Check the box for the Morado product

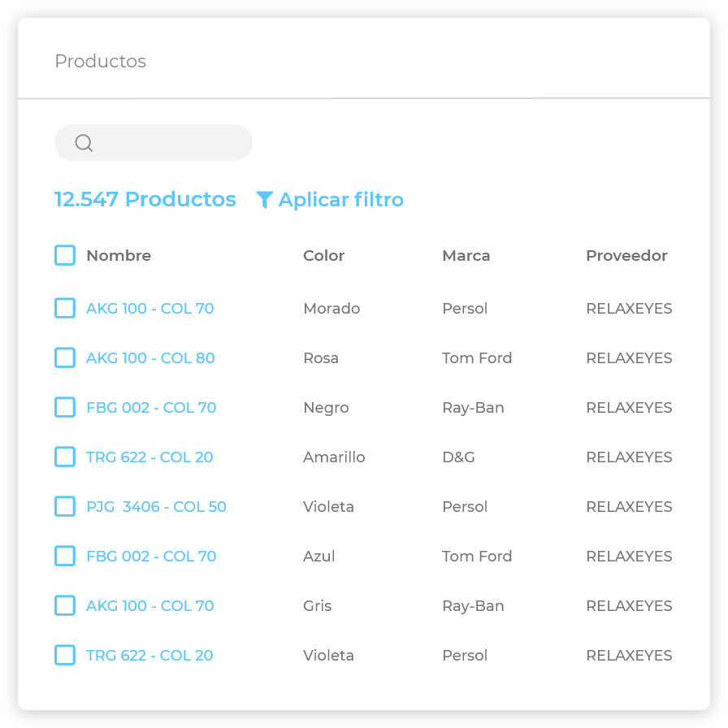[65, 308]
